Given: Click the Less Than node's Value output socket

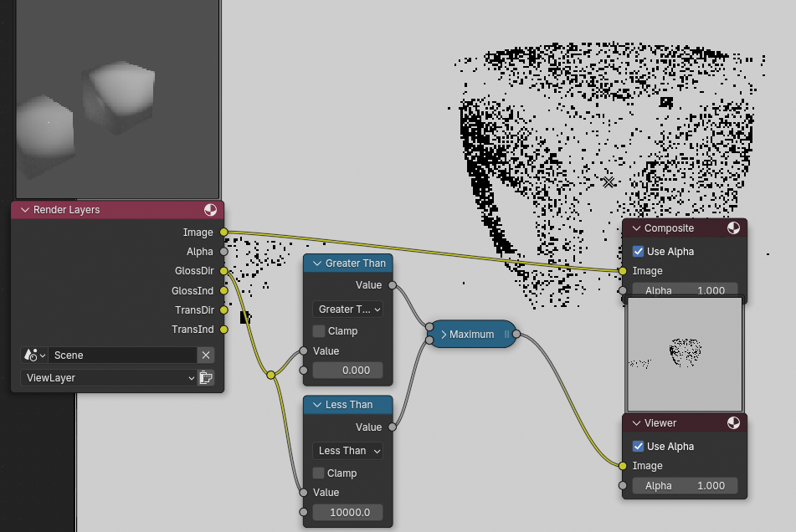Looking at the screenshot, I should click(393, 427).
